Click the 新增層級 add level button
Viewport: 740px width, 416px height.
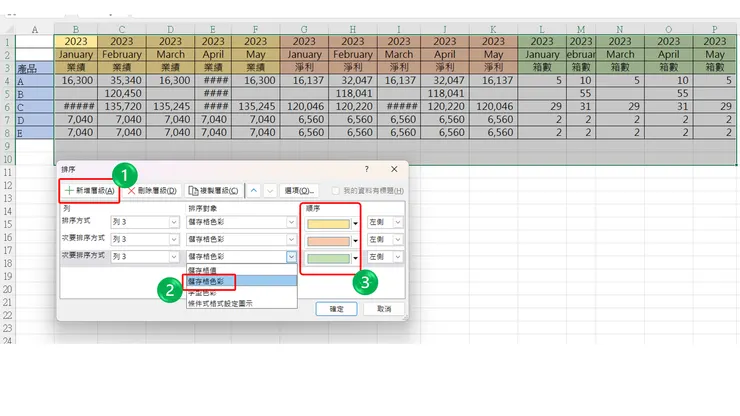[x=90, y=191]
